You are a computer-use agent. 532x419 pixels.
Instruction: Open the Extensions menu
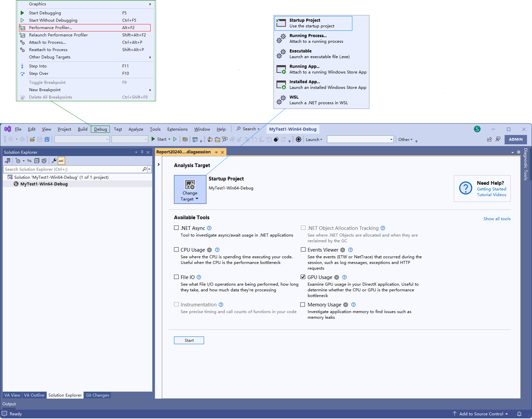[177, 129]
